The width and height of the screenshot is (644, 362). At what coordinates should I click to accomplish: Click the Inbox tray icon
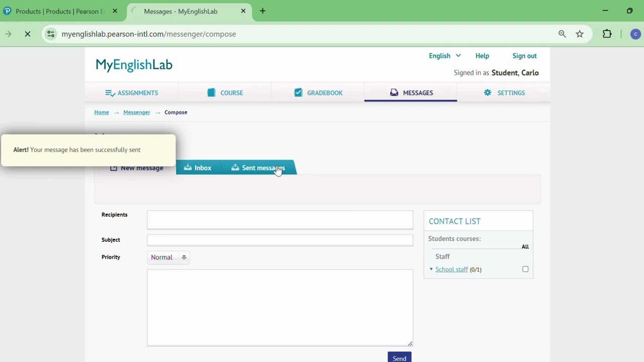(x=188, y=167)
